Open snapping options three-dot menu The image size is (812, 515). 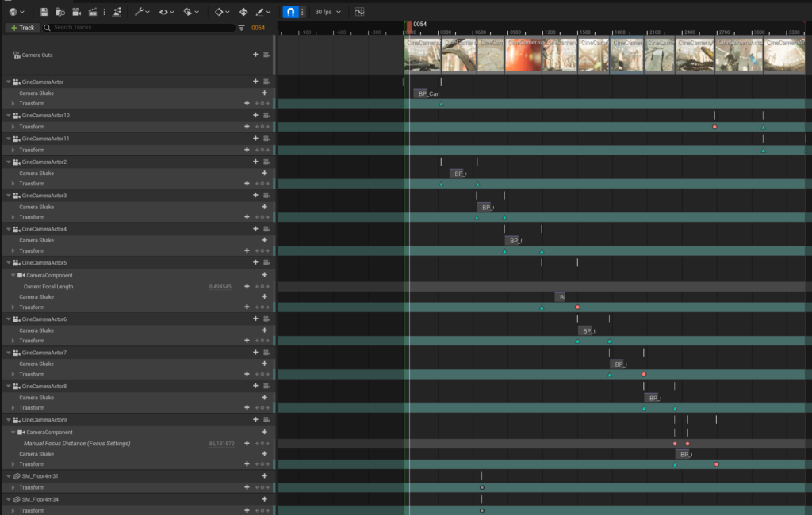302,11
